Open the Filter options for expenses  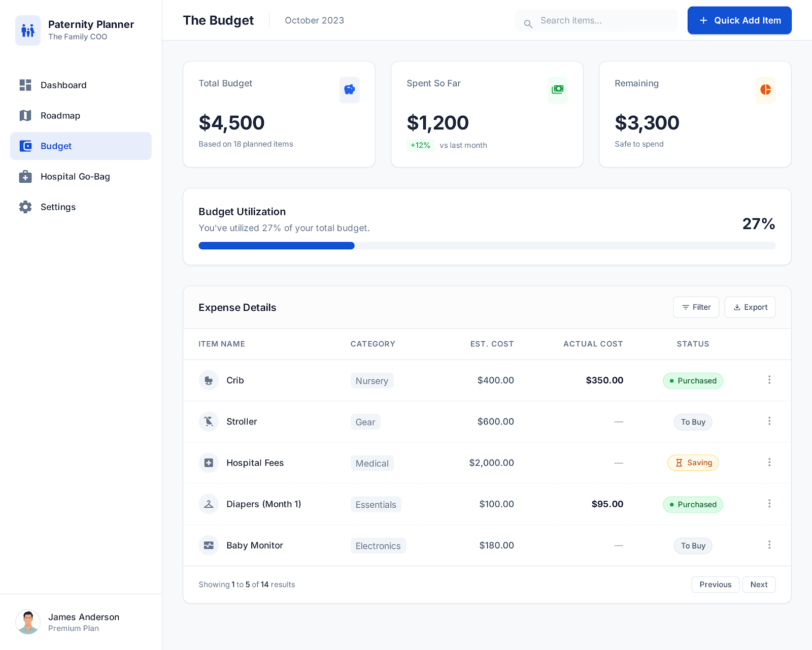(696, 307)
